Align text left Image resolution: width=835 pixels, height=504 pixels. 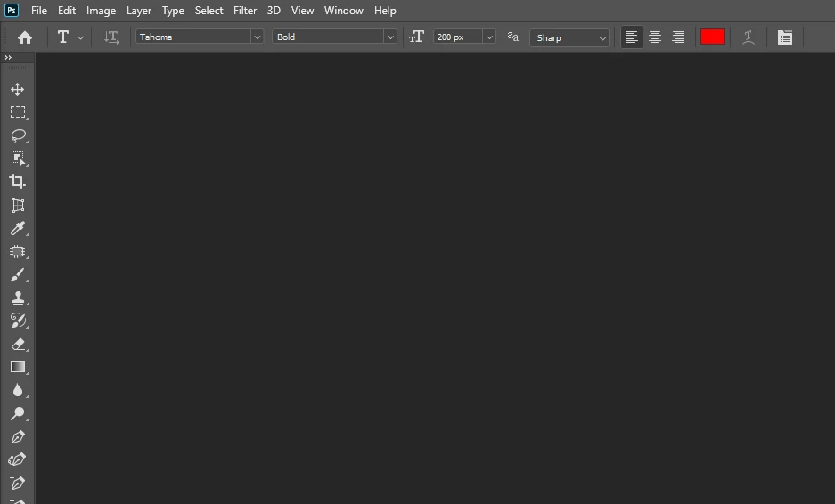tap(632, 37)
